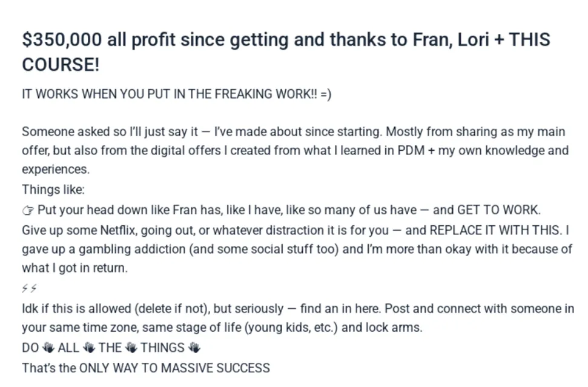
Task: Click the 'ONLY WAY TO MASSIVE SUCCESS' line
Action: click(174, 368)
